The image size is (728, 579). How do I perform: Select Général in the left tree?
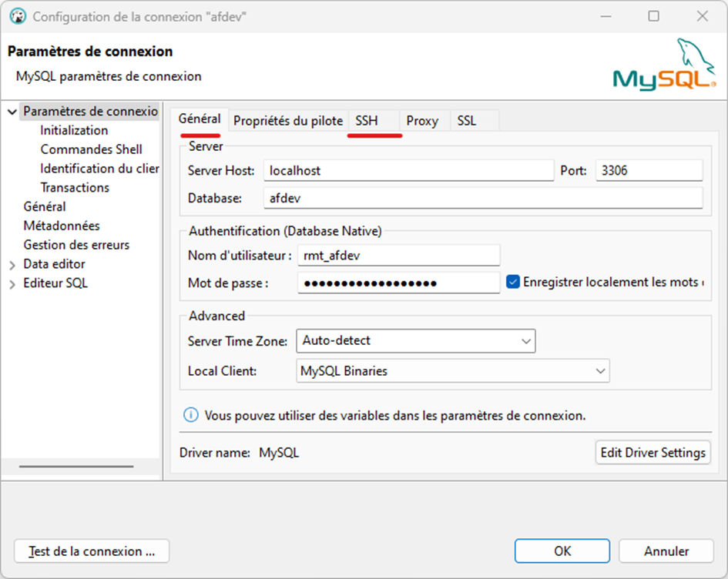point(45,206)
